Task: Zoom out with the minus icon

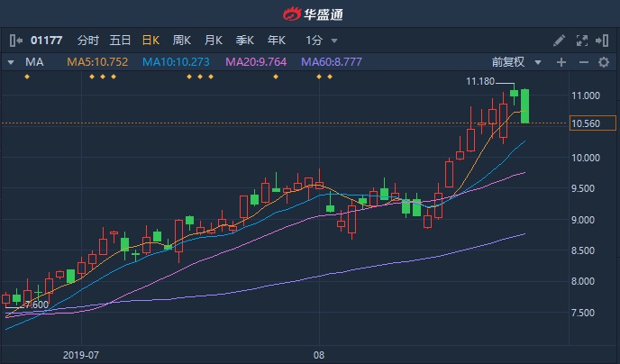Action: [583, 62]
